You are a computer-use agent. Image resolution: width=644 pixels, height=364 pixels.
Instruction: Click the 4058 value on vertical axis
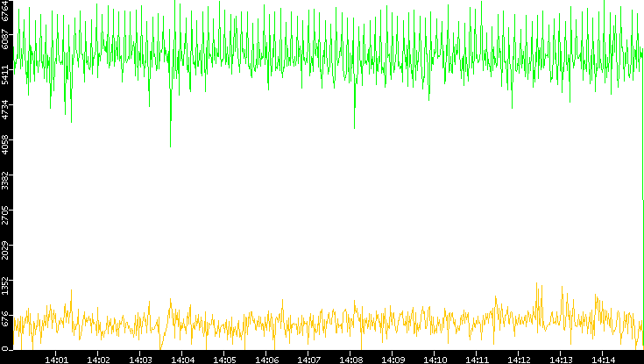pos(5,145)
